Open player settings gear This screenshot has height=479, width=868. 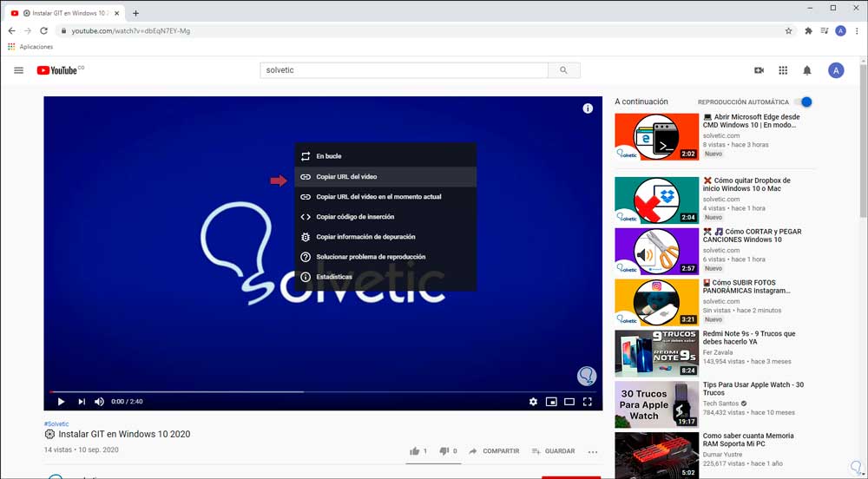pos(533,402)
